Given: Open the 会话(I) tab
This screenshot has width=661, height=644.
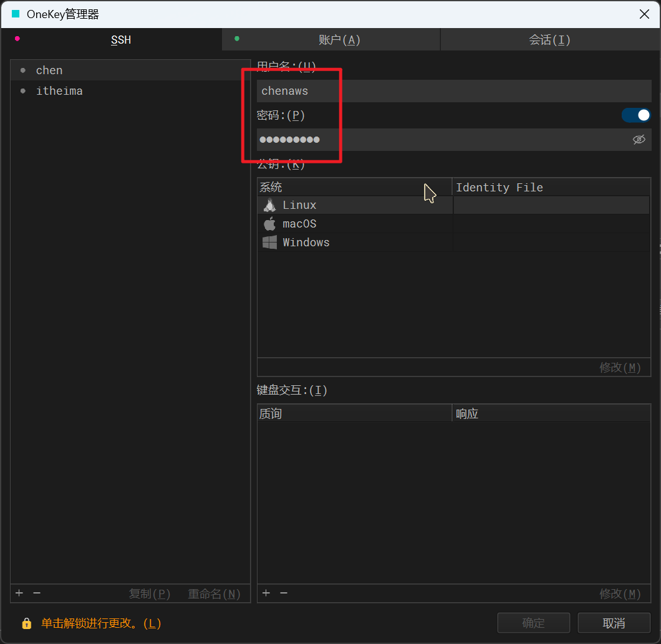Looking at the screenshot, I should (550, 40).
